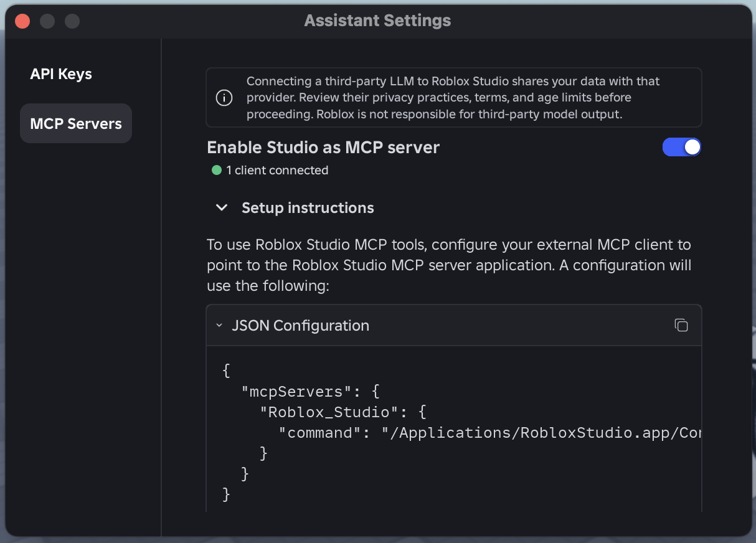Collapse the JSON Configuration section arrow
756x543 pixels.
[219, 326]
